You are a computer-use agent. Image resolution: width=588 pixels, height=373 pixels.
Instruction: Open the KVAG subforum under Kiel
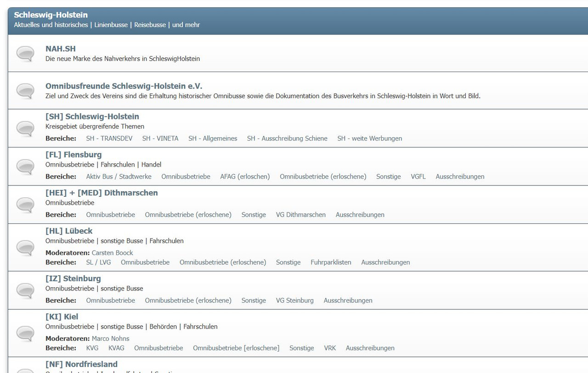click(x=116, y=348)
